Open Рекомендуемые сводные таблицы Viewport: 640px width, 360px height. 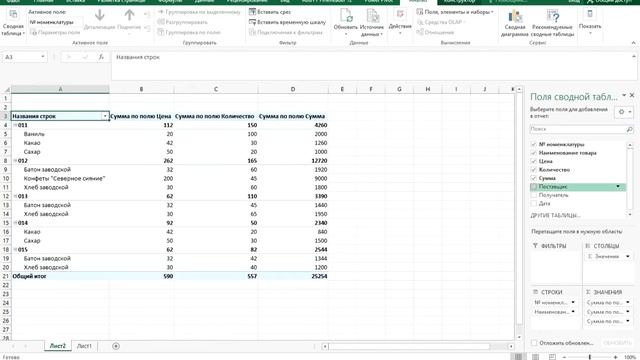pos(553,23)
